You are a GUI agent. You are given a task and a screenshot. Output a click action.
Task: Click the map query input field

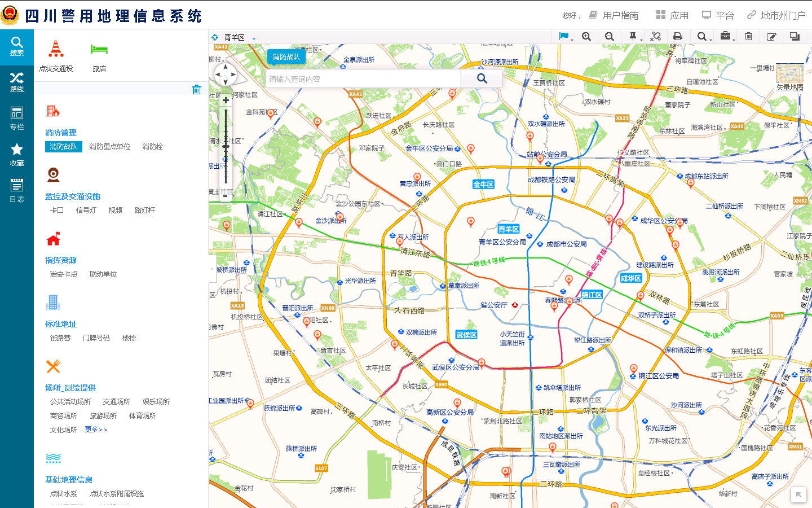click(364, 79)
